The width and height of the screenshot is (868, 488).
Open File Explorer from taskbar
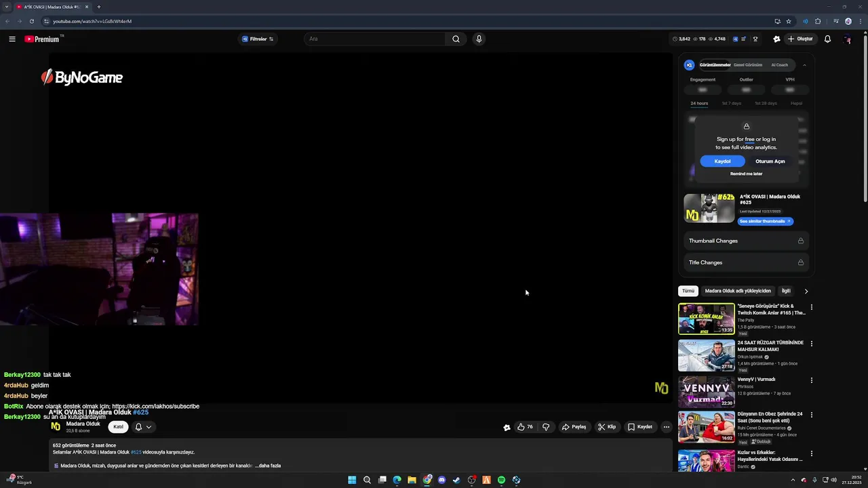[x=412, y=480]
